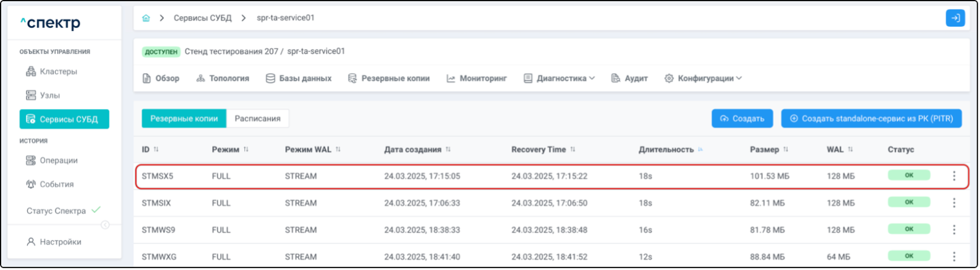Open Настройки in the sidebar

[60, 242]
